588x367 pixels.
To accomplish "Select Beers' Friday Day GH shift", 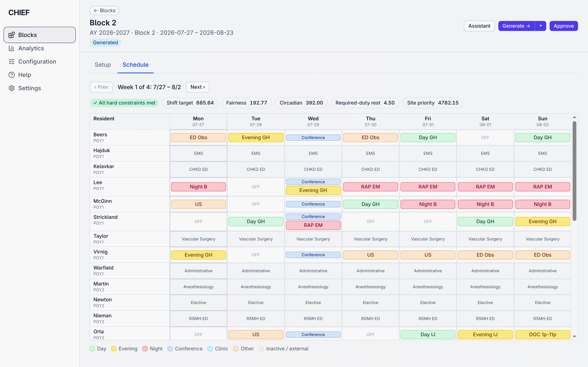I will [428, 138].
